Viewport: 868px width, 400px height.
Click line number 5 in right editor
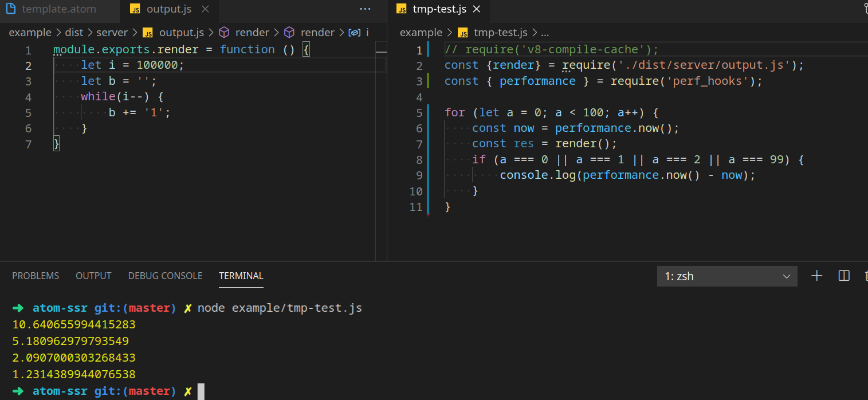pyautogui.click(x=419, y=112)
